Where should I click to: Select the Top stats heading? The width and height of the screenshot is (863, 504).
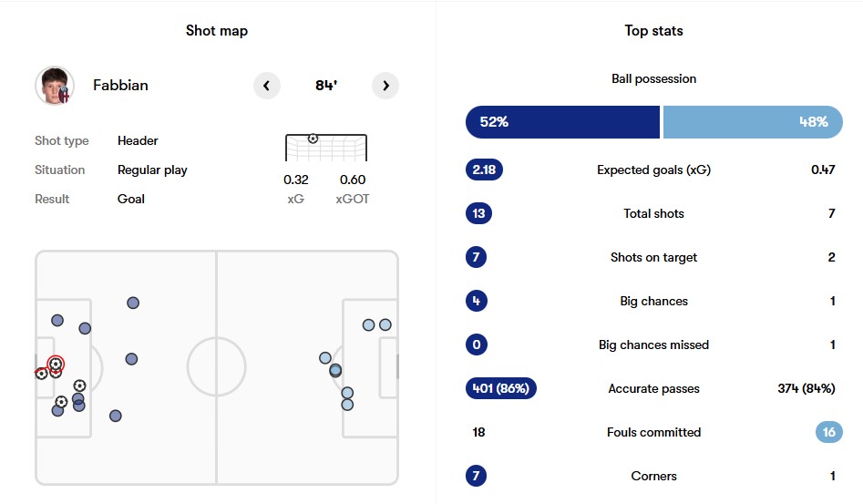click(653, 31)
